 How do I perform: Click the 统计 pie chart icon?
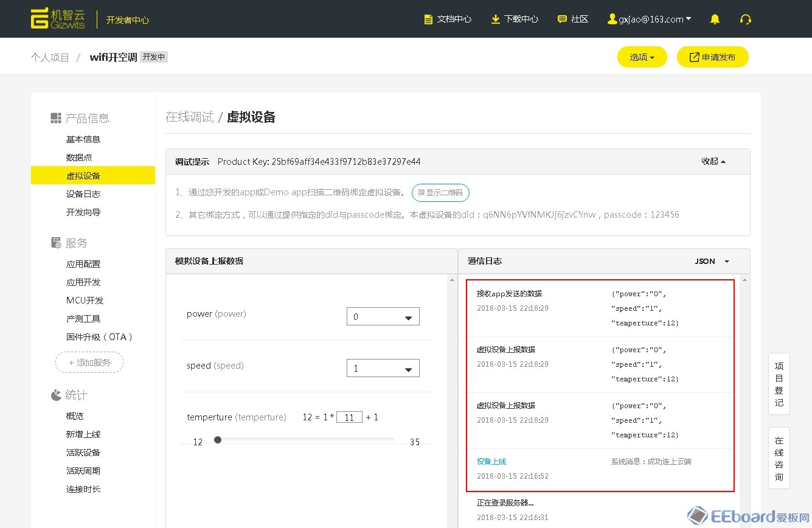tap(56, 395)
